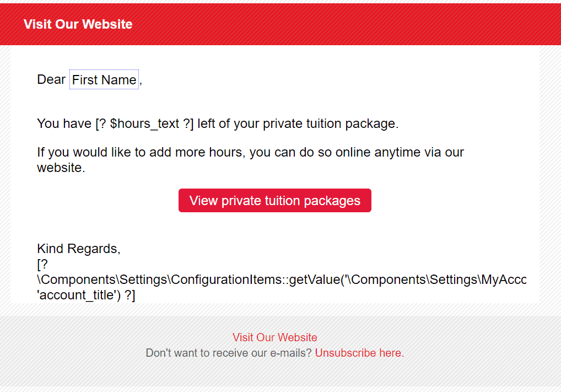Click the "Kind Regards," sign-off line
Screen dimensions: 561x392
pyautogui.click(x=78, y=249)
